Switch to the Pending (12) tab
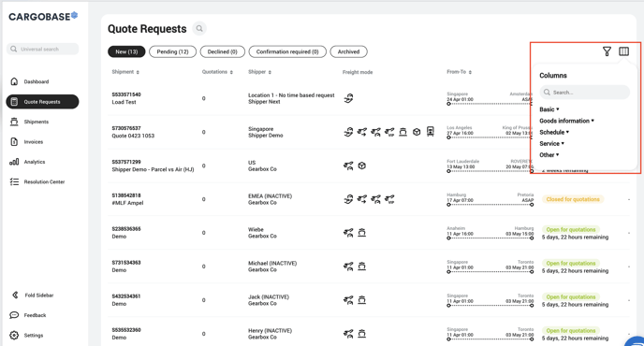 [172, 51]
